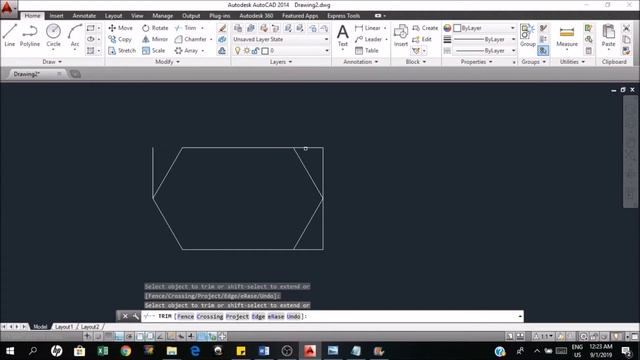Click the Layer Properties icon

tap(238, 28)
